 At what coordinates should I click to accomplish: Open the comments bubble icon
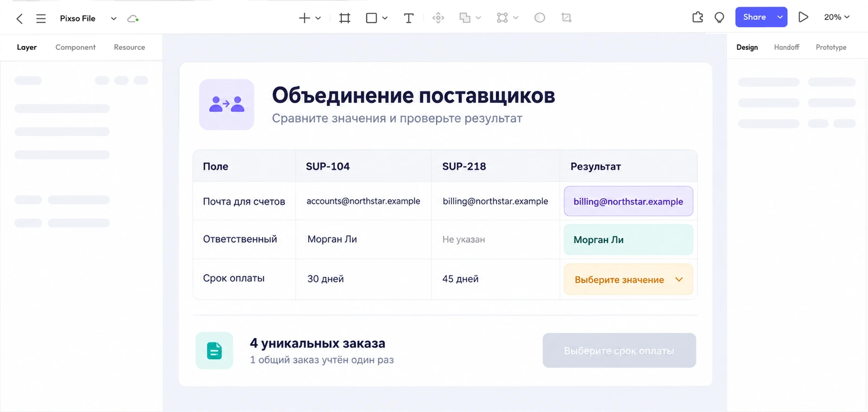719,17
